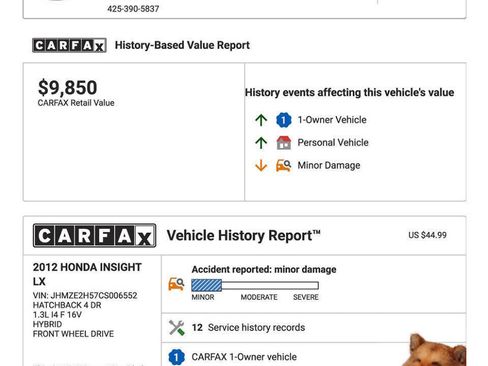Click the orange down arrow beside Minor Damage
This screenshot has width=488, height=366.
coord(261,165)
